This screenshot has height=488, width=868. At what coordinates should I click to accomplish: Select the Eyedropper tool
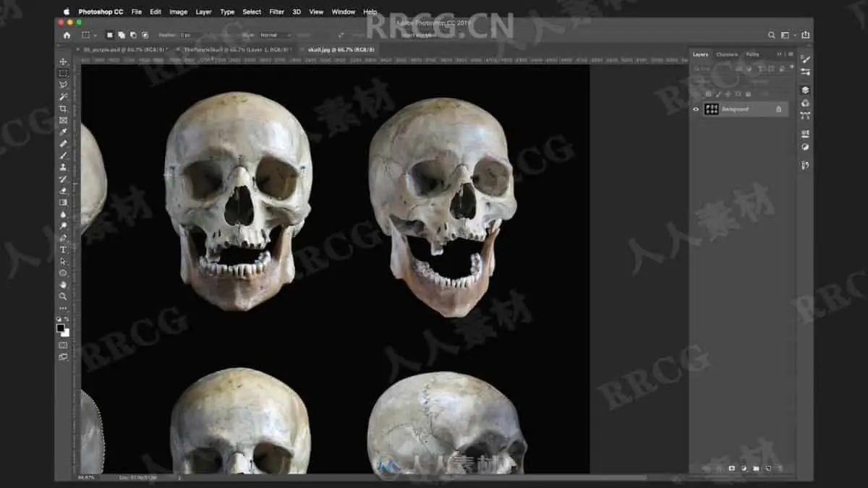[64, 132]
